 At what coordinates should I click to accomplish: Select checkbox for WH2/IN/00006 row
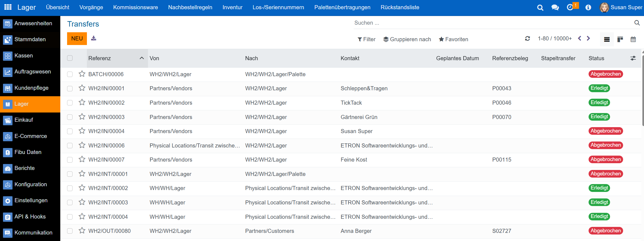point(70,146)
